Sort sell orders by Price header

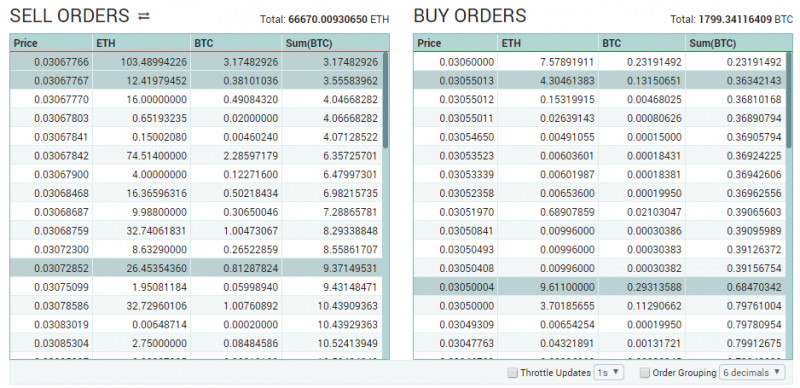(51, 43)
